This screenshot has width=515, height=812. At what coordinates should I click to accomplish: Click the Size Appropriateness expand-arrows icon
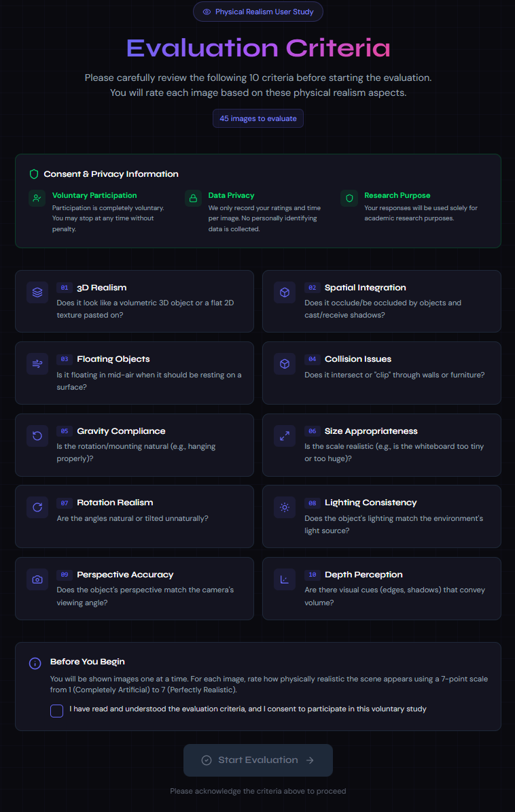(285, 436)
